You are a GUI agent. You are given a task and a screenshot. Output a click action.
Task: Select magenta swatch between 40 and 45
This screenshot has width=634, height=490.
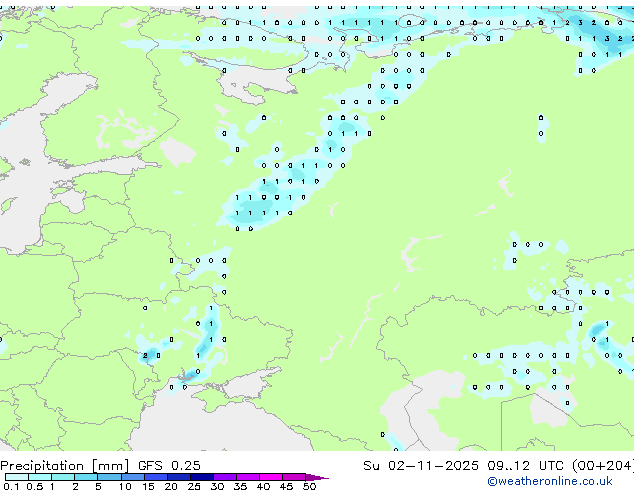point(271,477)
